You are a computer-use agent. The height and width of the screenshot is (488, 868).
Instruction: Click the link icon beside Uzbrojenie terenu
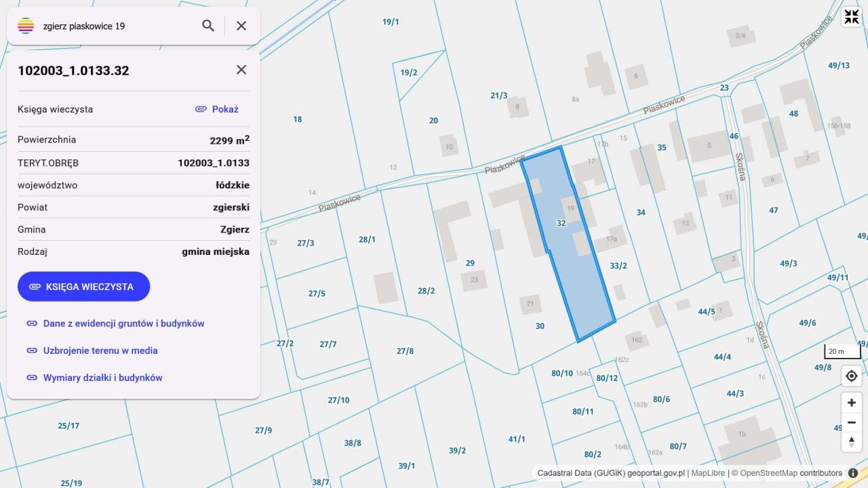pyautogui.click(x=32, y=350)
